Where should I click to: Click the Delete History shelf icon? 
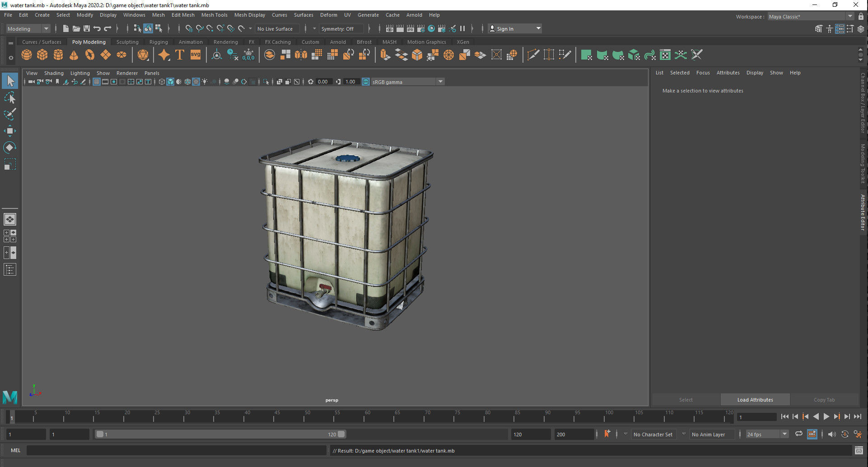233,55
